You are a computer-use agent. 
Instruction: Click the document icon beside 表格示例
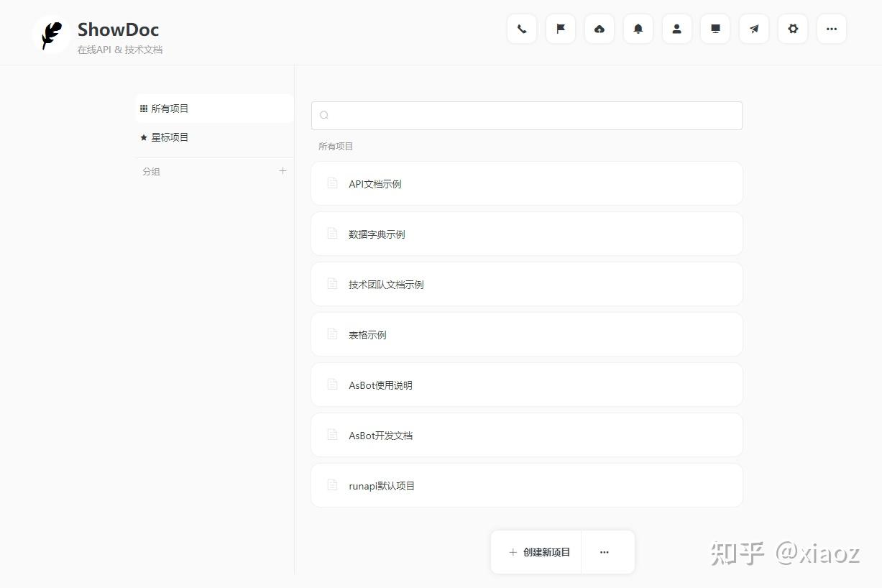pos(331,334)
